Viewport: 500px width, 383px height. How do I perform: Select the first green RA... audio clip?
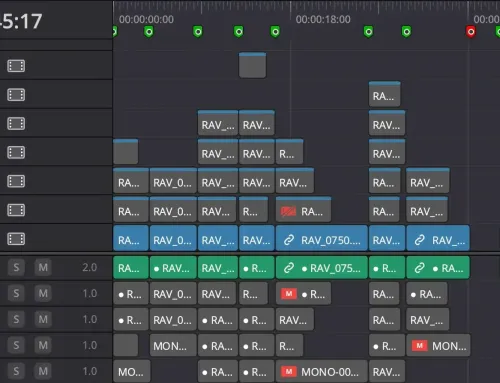[x=131, y=268]
